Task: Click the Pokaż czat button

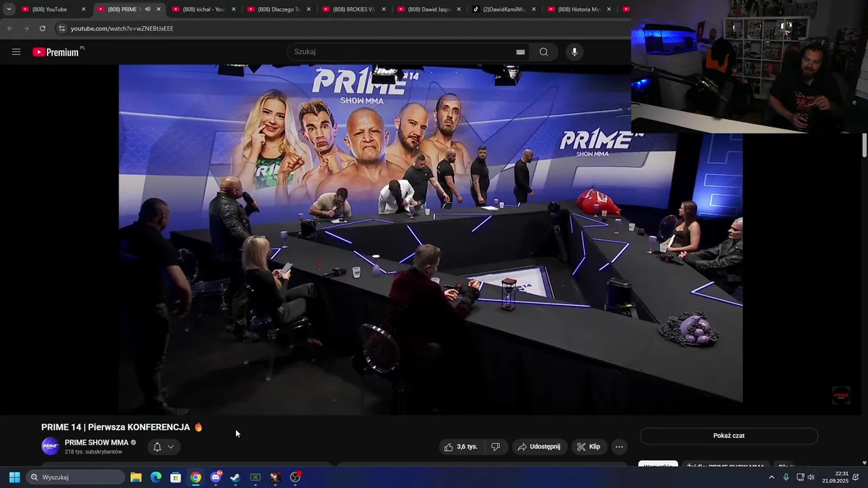Action: (x=729, y=436)
